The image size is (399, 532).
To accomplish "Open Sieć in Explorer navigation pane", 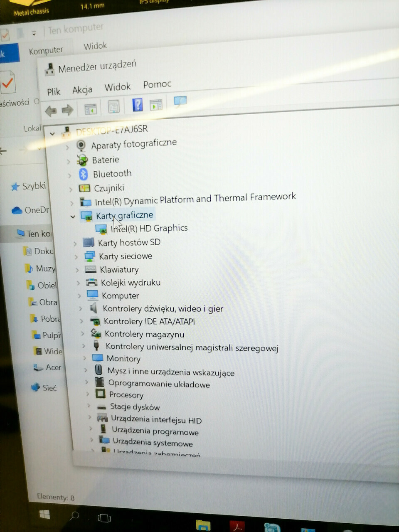I will pos(44,387).
